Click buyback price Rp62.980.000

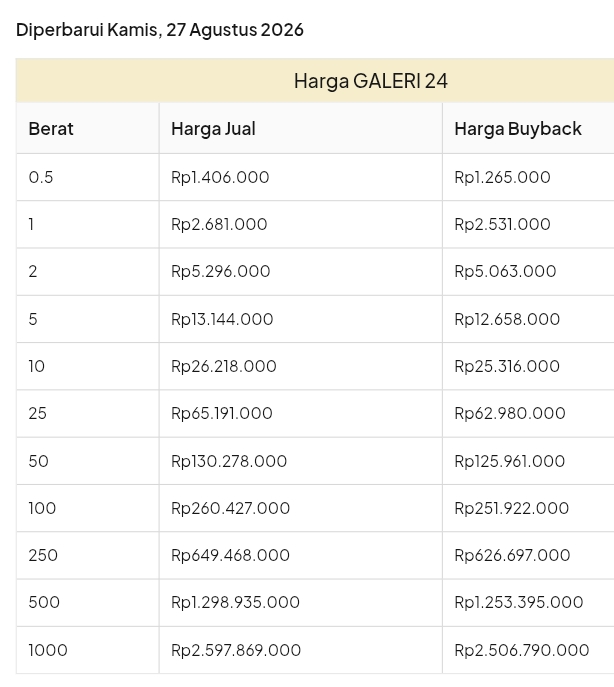[510, 413]
